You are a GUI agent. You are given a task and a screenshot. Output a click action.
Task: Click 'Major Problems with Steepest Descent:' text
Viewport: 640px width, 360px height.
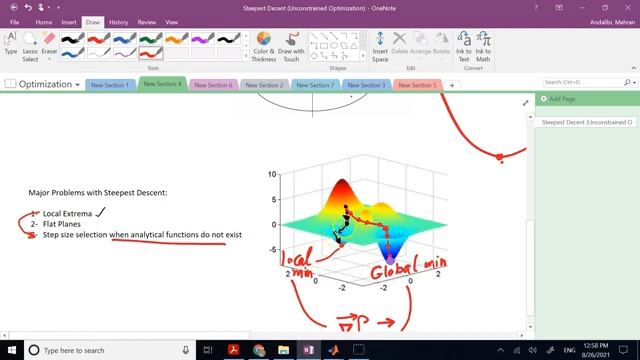[x=98, y=192]
